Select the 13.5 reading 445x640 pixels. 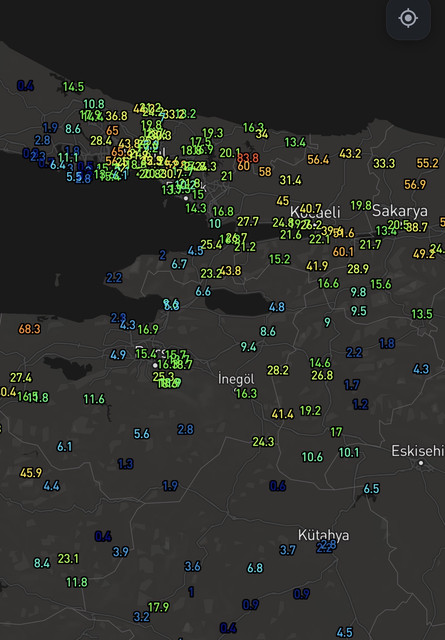pyautogui.click(x=422, y=314)
